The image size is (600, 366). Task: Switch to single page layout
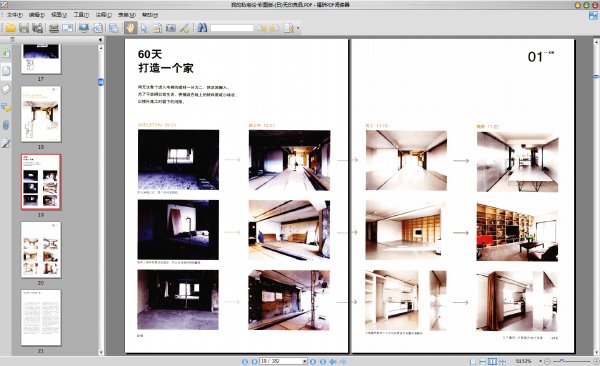click(x=473, y=361)
